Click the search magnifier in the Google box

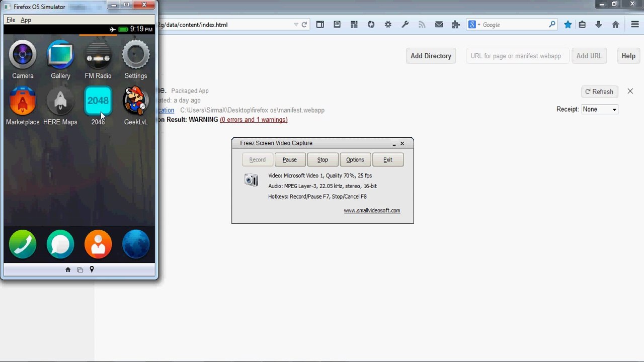[x=552, y=24]
